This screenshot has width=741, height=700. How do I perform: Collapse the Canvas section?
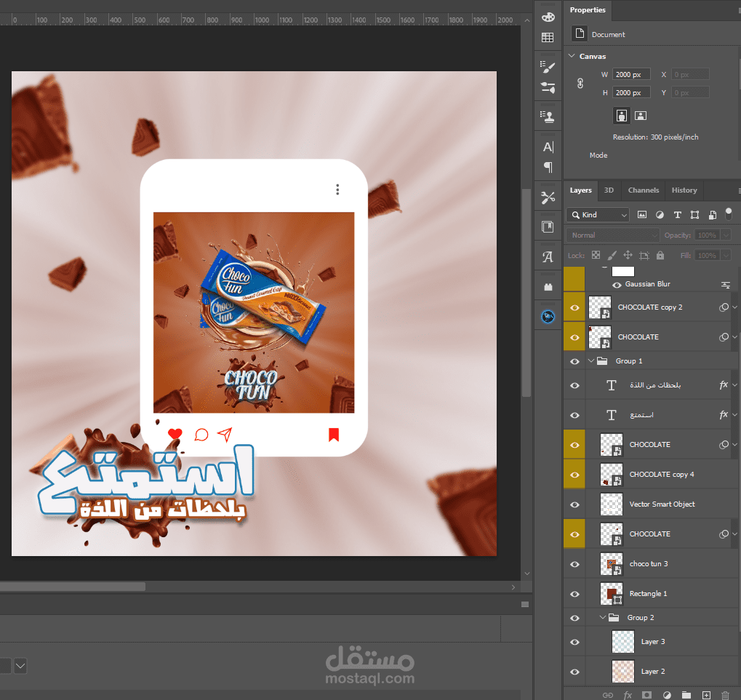click(572, 56)
